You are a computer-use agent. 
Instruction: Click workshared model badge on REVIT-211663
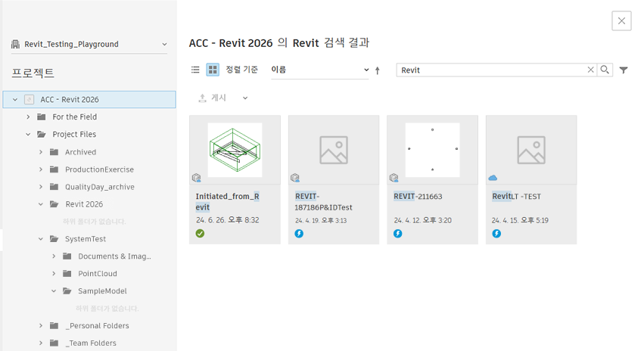(394, 178)
